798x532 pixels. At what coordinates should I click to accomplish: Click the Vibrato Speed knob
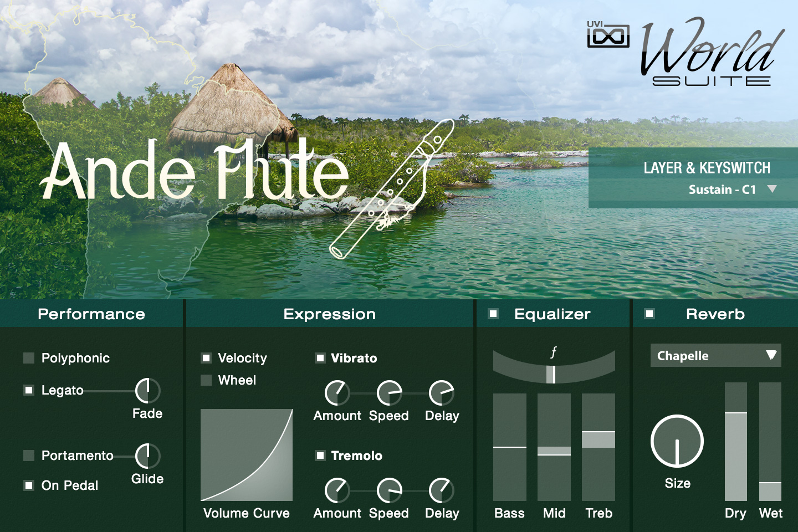tap(390, 393)
